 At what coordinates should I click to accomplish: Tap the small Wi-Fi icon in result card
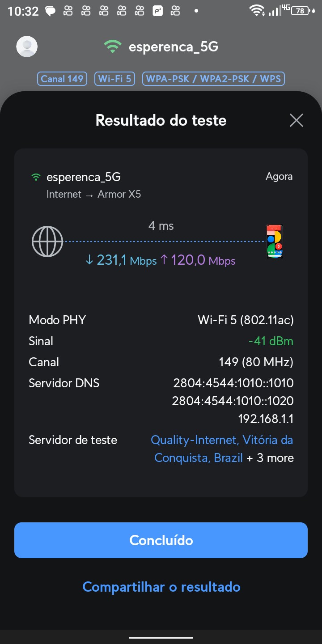36,177
